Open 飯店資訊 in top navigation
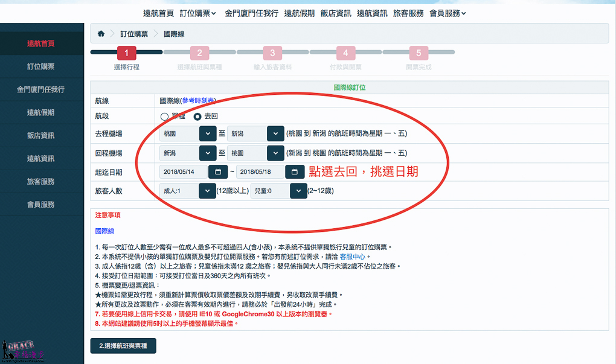Viewport: 616px width, 364px height. (336, 13)
